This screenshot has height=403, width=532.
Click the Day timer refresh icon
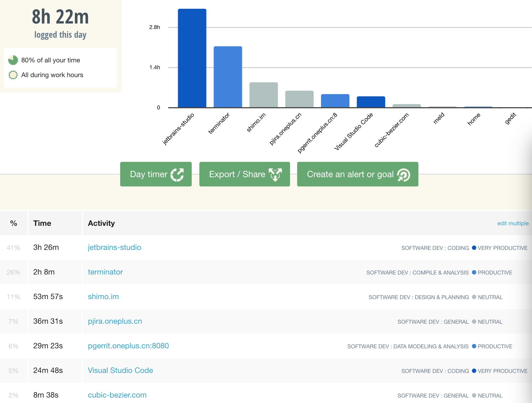point(177,174)
